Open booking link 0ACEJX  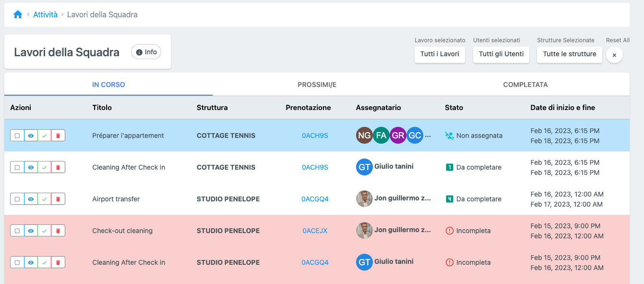coord(315,231)
